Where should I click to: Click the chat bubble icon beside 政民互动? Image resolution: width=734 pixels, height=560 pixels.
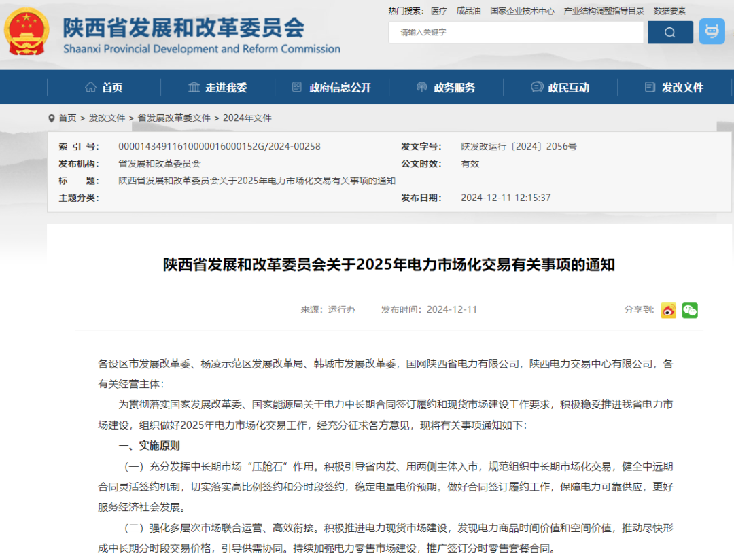click(537, 87)
